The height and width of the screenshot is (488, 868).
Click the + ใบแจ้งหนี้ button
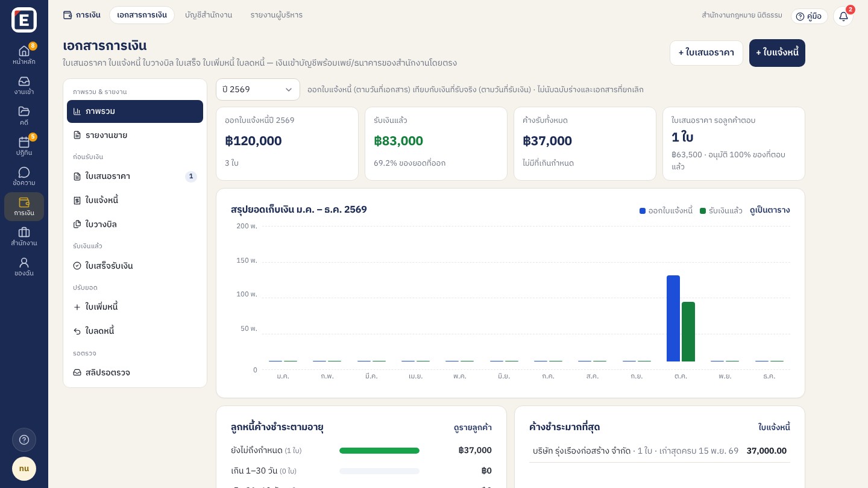(x=777, y=53)
